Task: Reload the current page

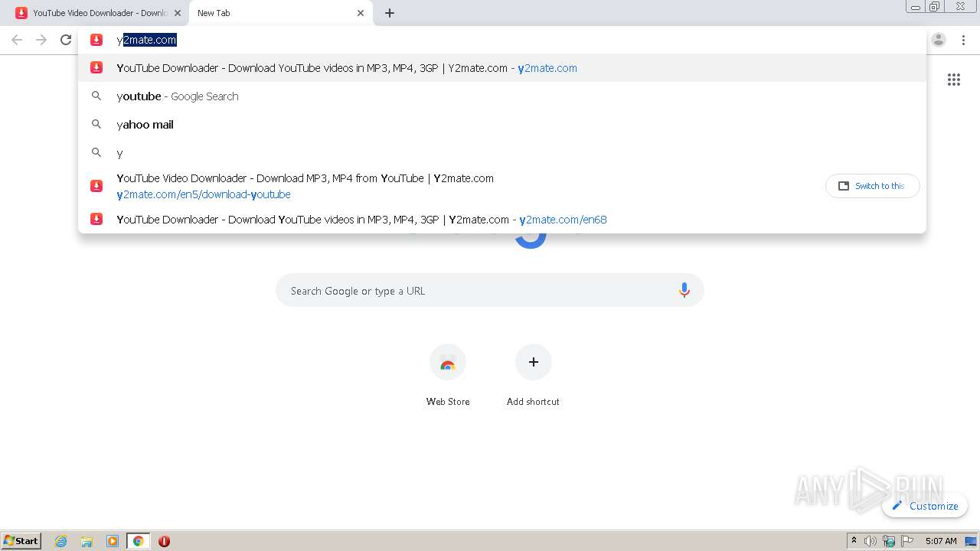Action: click(x=66, y=40)
